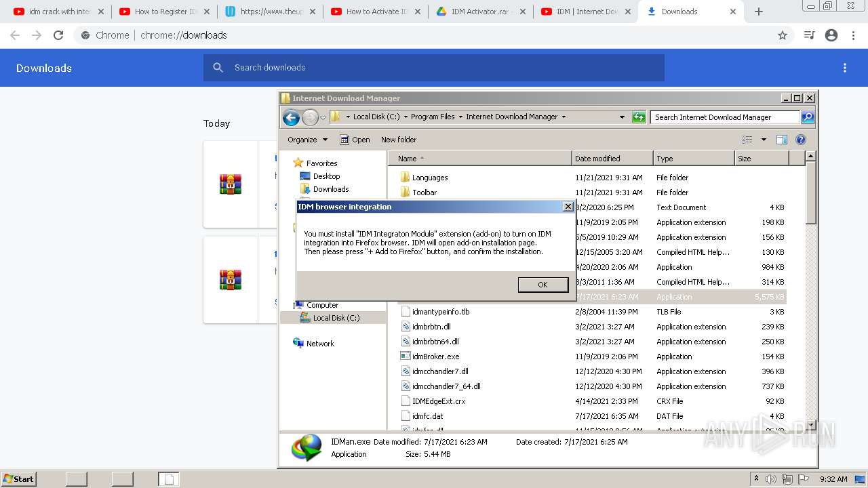Click the Search downloads field

(434, 68)
